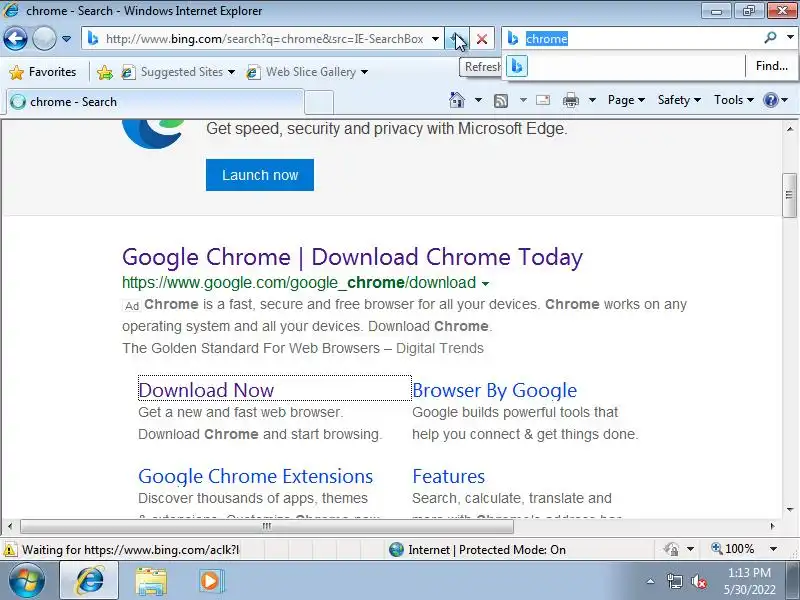Click Add to Favorites Bar star icon
Viewport: 800px width, 600px height.
105,72
